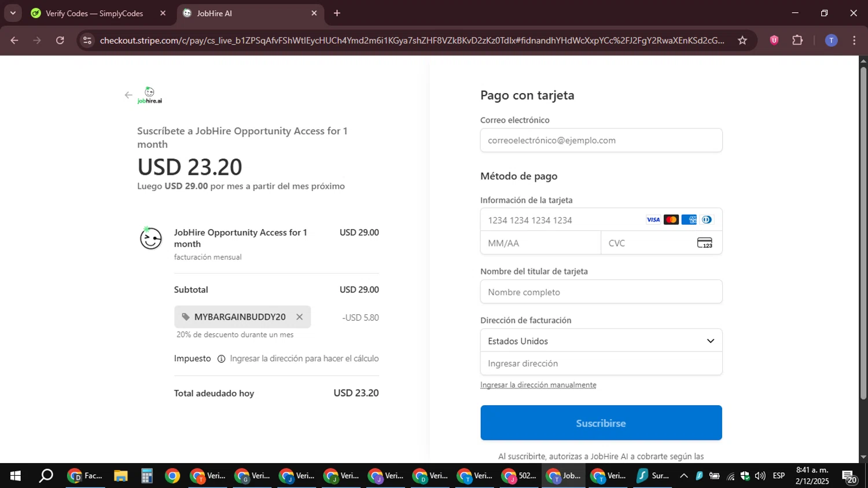
Task: Open the uBlock shield extension icon
Action: click(774, 41)
